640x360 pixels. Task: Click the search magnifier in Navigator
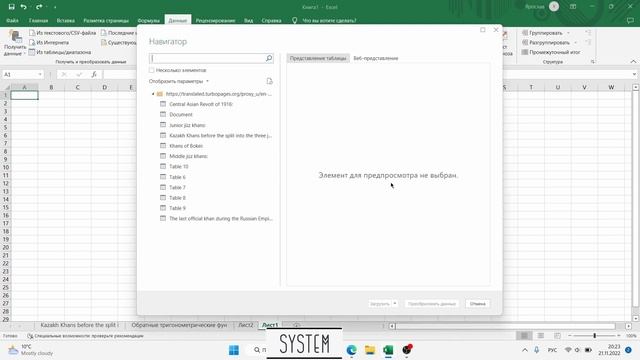coord(269,58)
